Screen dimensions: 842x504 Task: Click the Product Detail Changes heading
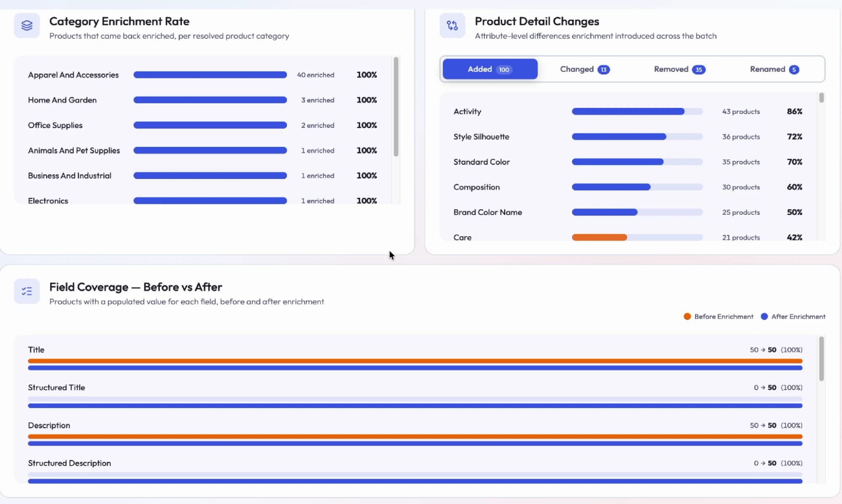(537, 21)
